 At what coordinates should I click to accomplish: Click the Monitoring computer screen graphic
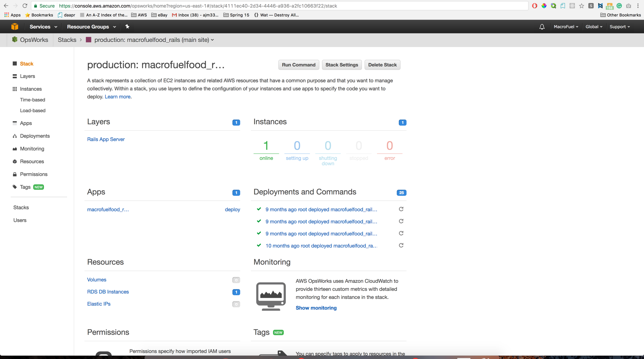pyautogui.click(x=271, y=296)
